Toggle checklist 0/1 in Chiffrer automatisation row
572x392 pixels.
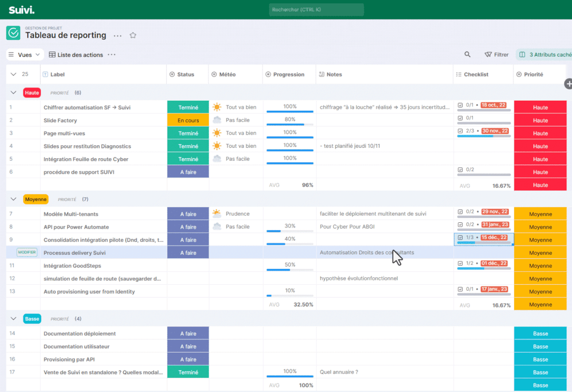[x=460, y=105]
